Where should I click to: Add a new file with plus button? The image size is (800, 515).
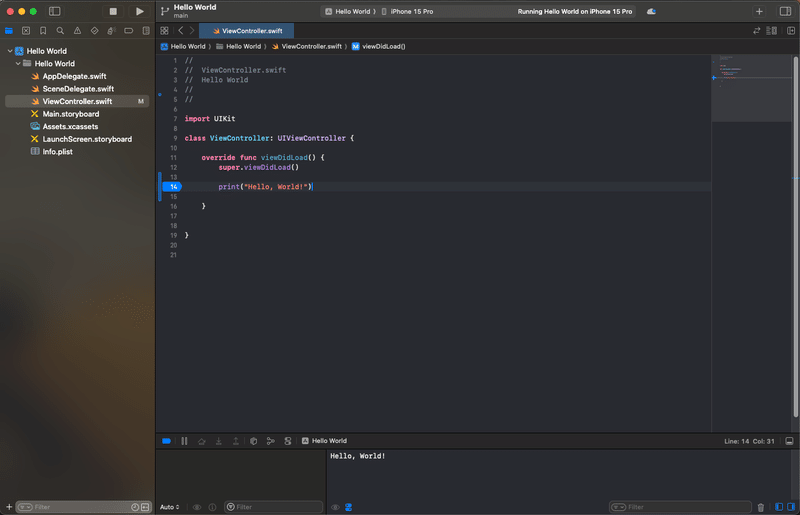[x=9, y=507]
